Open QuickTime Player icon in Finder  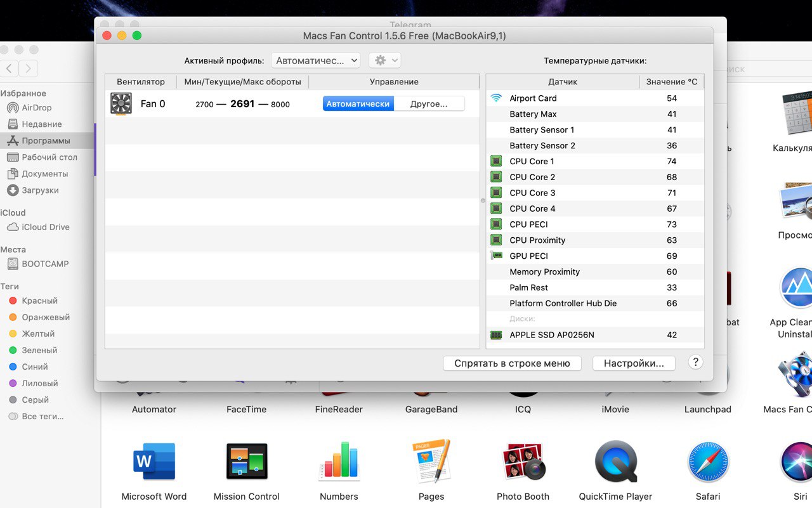point(616,462)
